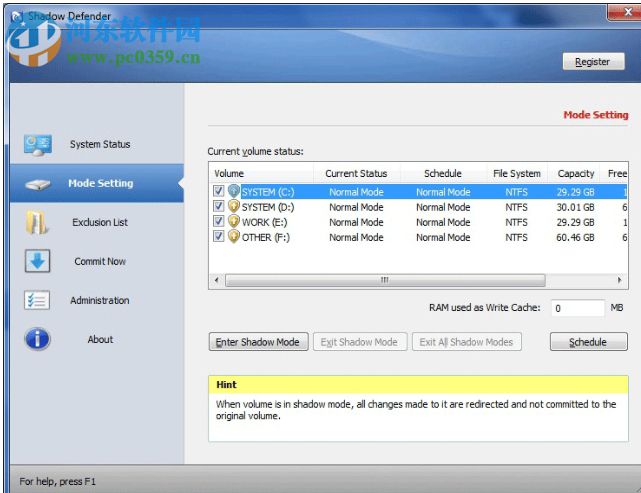Click shield icon of OTHER (F:) volume
Viewport: 641px width, 493px height.
point(234,237)
